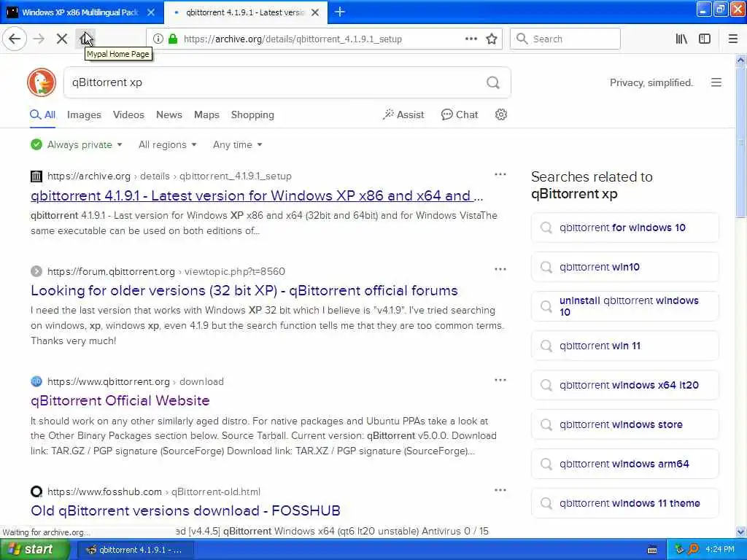Open a new tab with plus button
Viewport: 747px width, 560px height.
pyautogui.click(x=340, y=12)
